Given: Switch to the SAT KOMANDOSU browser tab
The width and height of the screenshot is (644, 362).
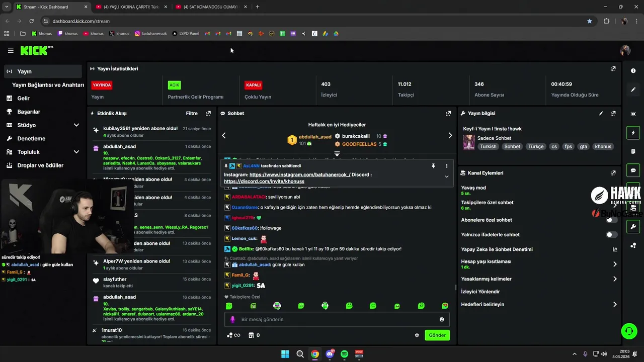Looking at the screenshot, I should (x=211, y=7).
